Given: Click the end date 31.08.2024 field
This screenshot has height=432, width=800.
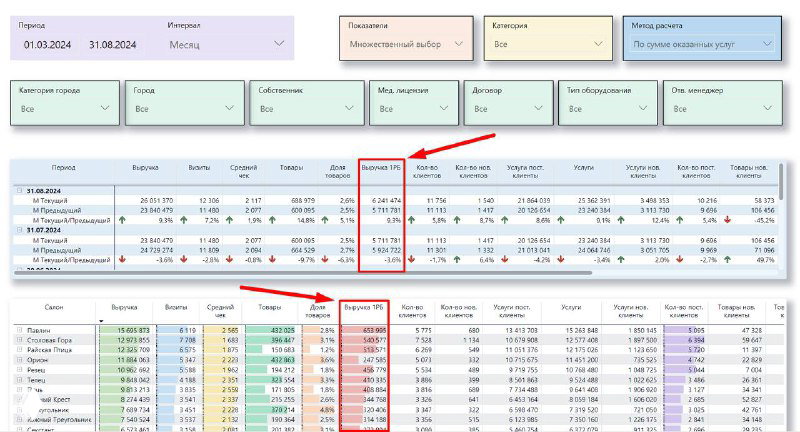Looking at the screenshot, I should tap(110, 45).
